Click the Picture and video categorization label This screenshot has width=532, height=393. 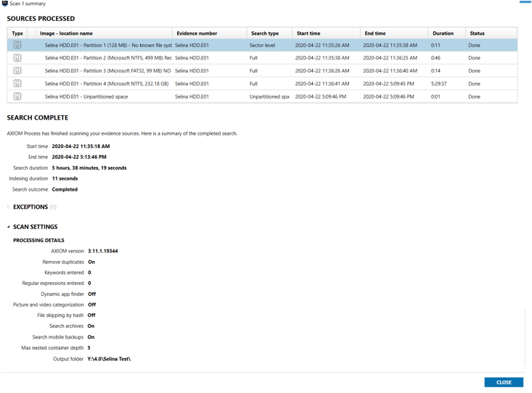(48, 305)
